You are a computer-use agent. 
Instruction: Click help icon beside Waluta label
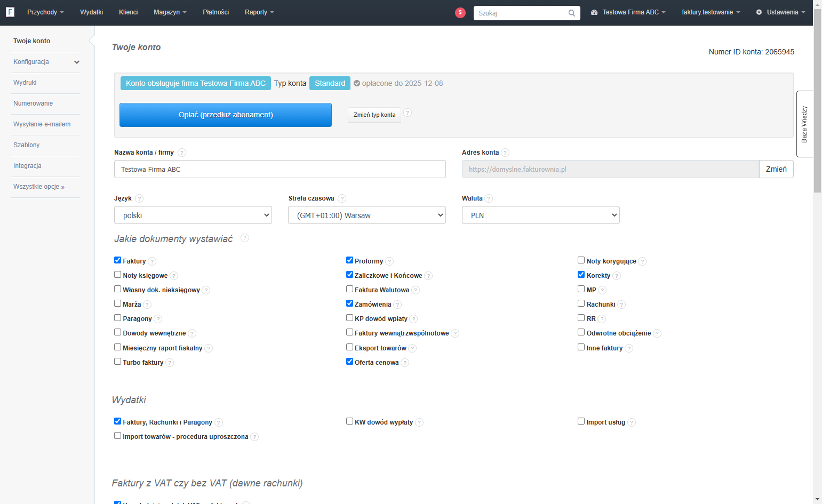(x=489, y=198)
